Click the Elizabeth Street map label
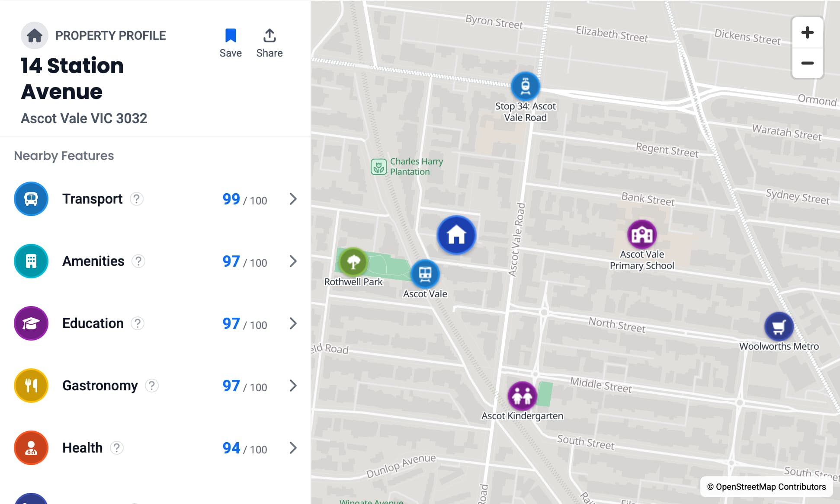The image size is (840, 504). 612,34
